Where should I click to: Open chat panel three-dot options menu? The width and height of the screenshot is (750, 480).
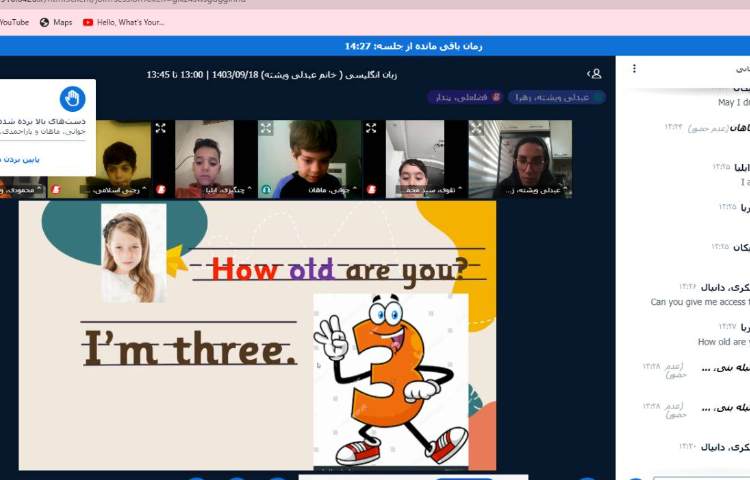pyautogui.click(x=633, y=69)
